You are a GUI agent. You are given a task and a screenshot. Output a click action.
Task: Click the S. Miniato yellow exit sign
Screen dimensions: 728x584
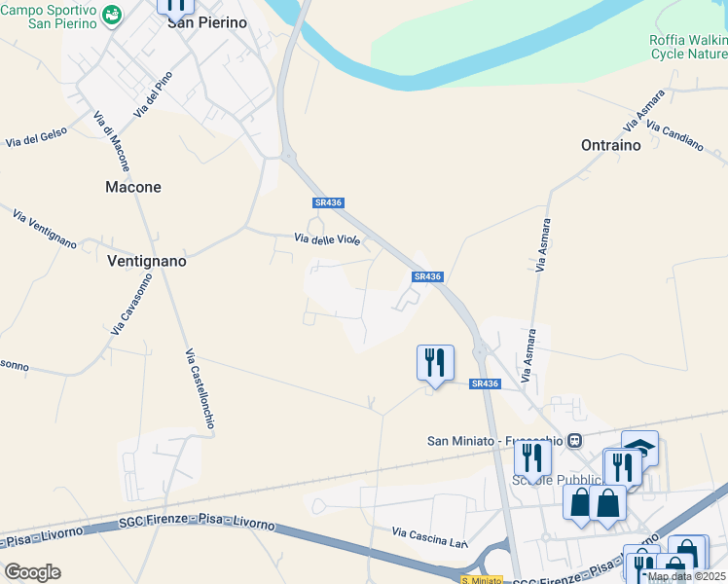pos(481,580)
